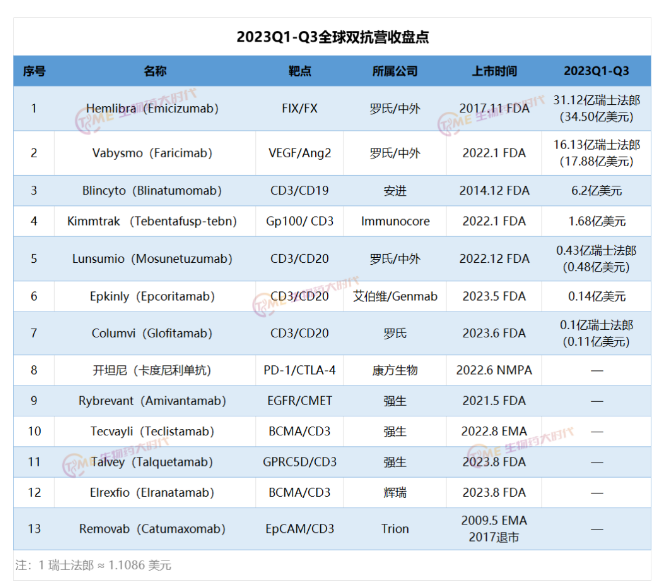Click the EpCAM/CD3 target cell
Viewport: 661px width, 588px height.
[x=300, y=529]
